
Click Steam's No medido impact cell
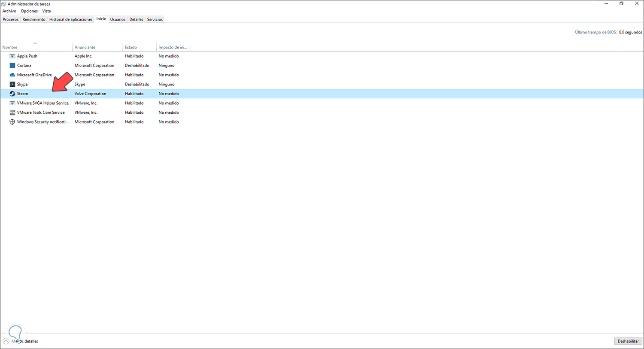click(169, 94)
